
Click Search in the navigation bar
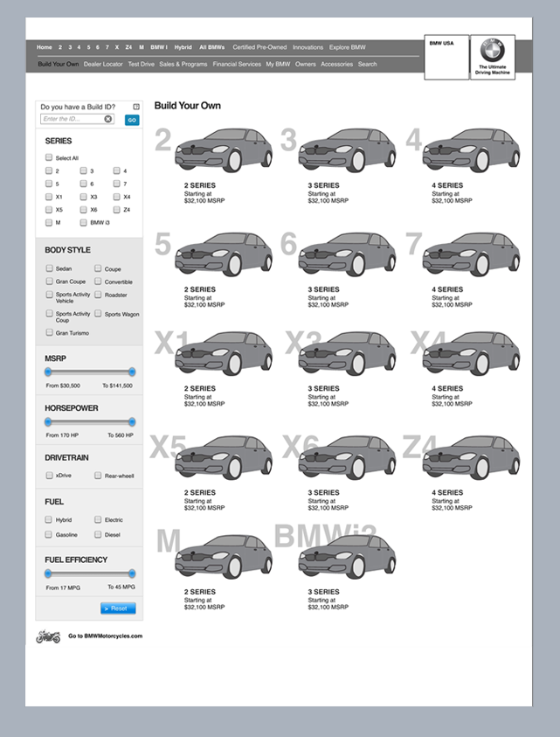(x=368, y=64)
